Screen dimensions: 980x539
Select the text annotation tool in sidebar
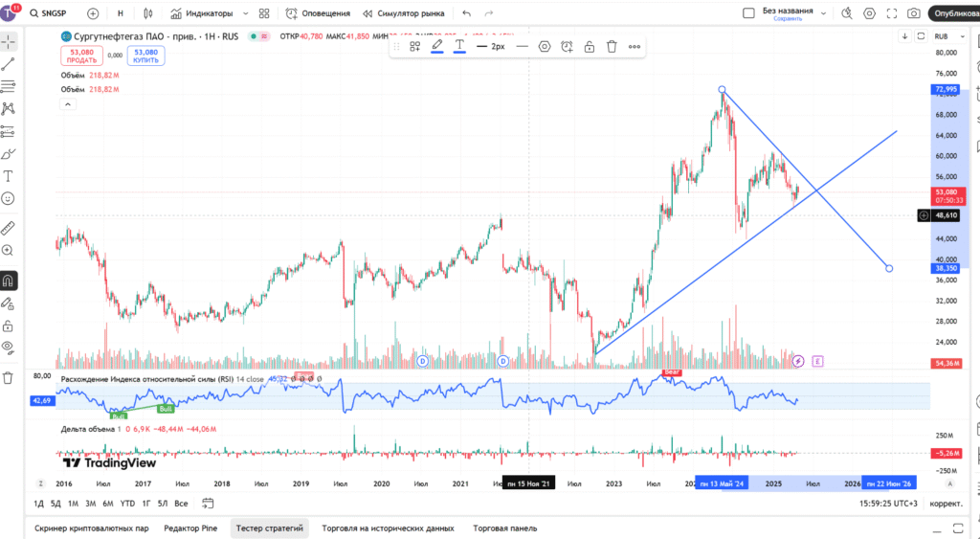pyautogui.click(x=8, y=176)
